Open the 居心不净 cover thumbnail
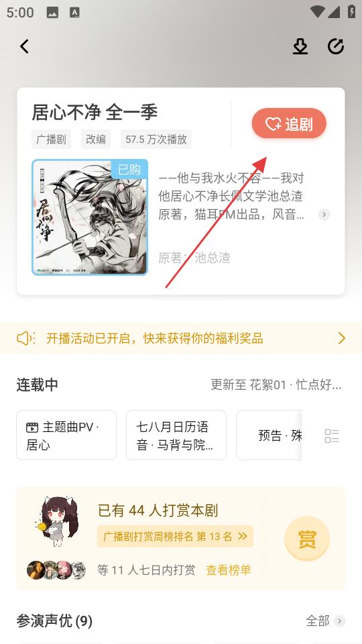 pyautogui.click(x=90, y=217)
